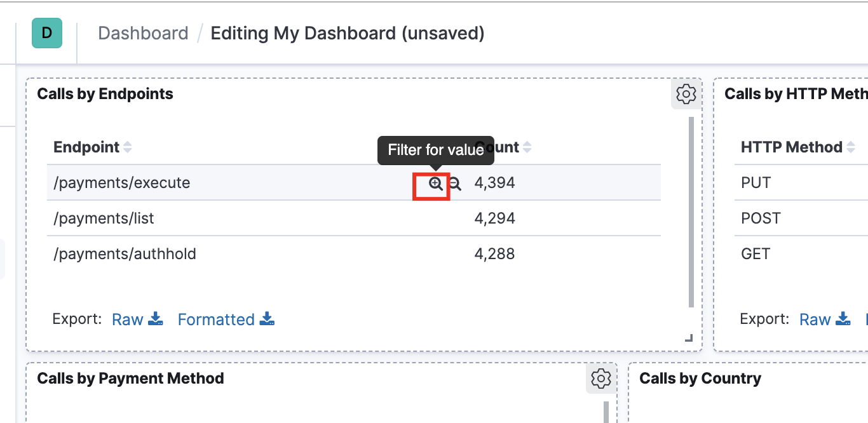
Task: Click the Calls by Payment Method scrollbar
Action: pos(606,411)
